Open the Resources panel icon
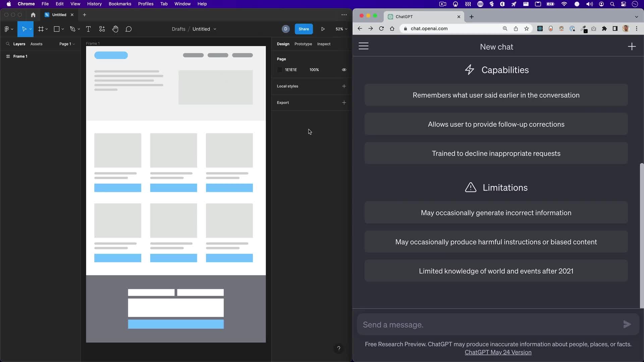The image size is (644, 362). point(102,29)
